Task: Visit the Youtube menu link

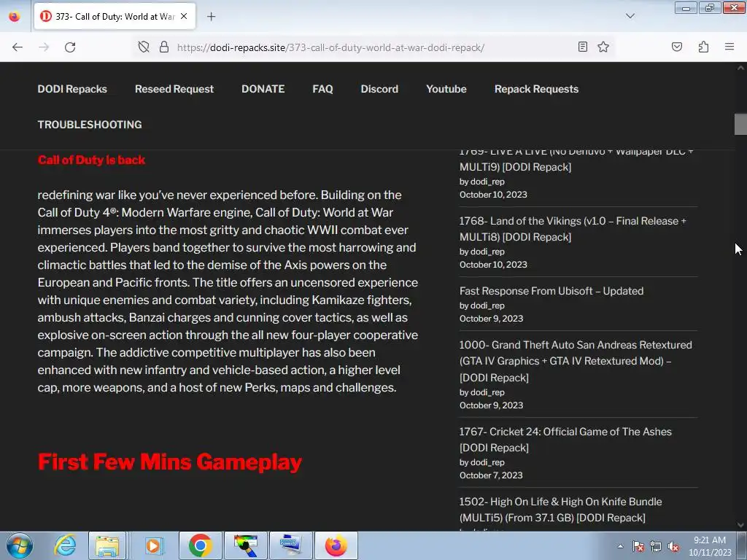Action: coord(446,89)
